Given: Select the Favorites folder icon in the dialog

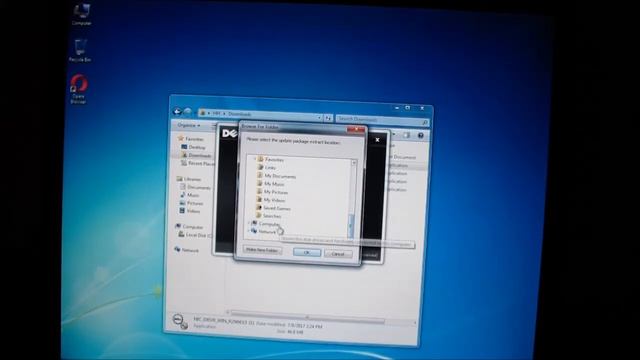Looking at the screenshot, I should pyautogui.click(x=260, y=159).
